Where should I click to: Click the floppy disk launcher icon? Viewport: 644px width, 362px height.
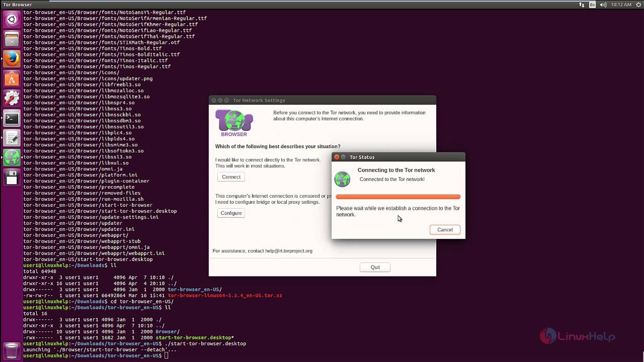[x=12, y=177]
